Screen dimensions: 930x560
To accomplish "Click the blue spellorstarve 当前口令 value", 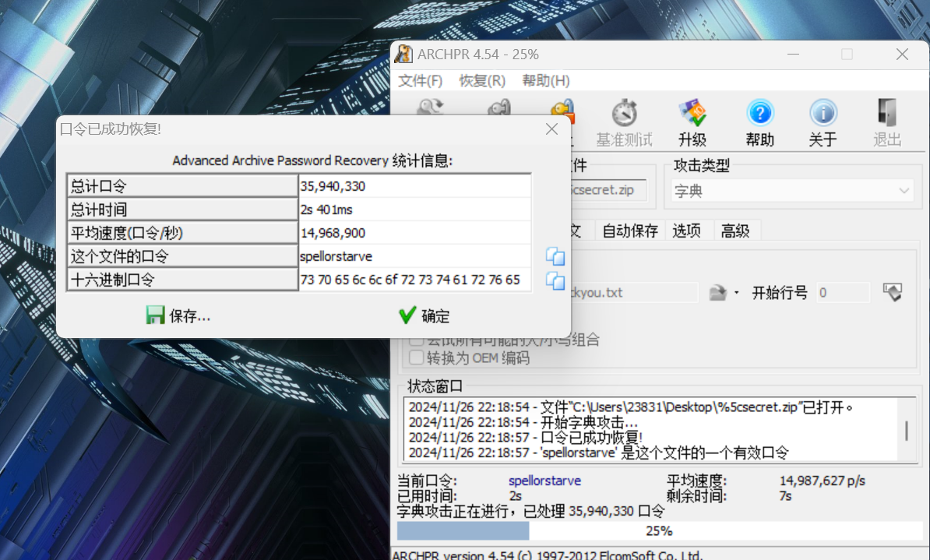I will point(544,481).
